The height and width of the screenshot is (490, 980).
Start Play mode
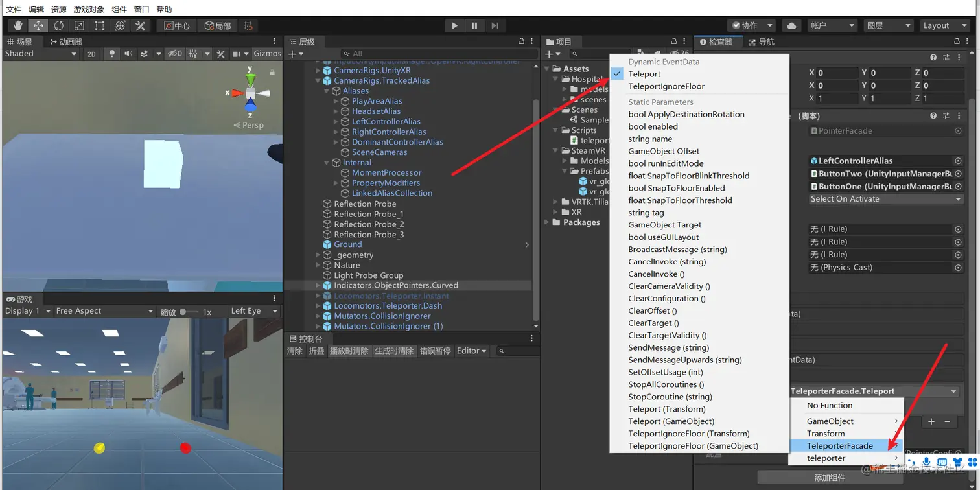coord(454,25)
